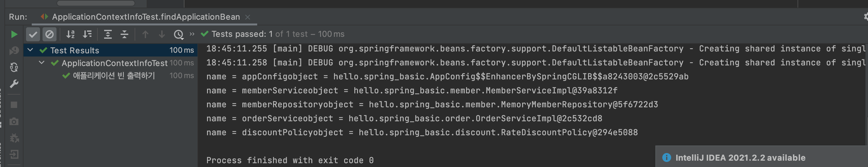The width and height of the screenshot is (868, 167).
Task: Open IntelliJ IDEA 2021.2.2 available notification
Action: click(x=740, y=157)
